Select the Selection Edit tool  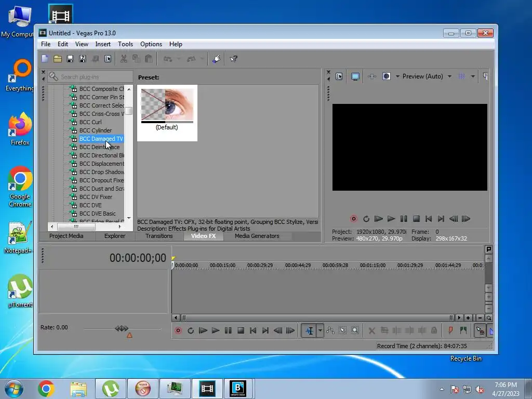(x=343, y=330)
